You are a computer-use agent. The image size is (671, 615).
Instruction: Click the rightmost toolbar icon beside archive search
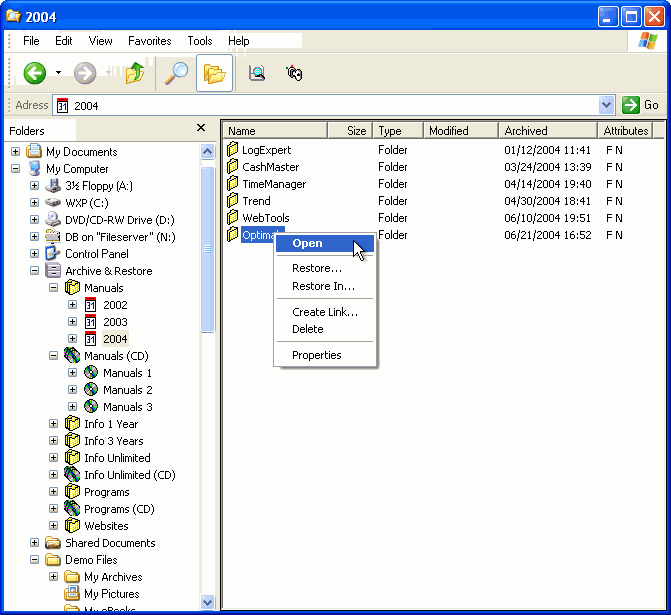294,73
